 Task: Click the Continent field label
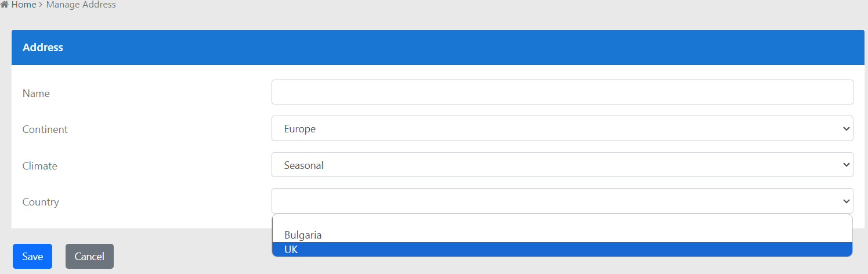[45, 129]
